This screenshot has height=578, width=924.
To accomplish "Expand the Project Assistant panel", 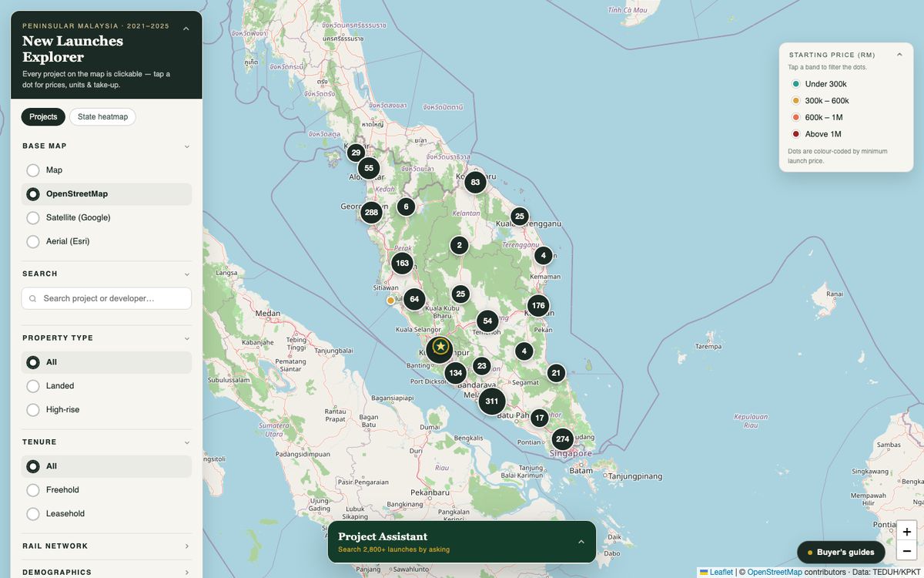I will (x=581, y=542).
